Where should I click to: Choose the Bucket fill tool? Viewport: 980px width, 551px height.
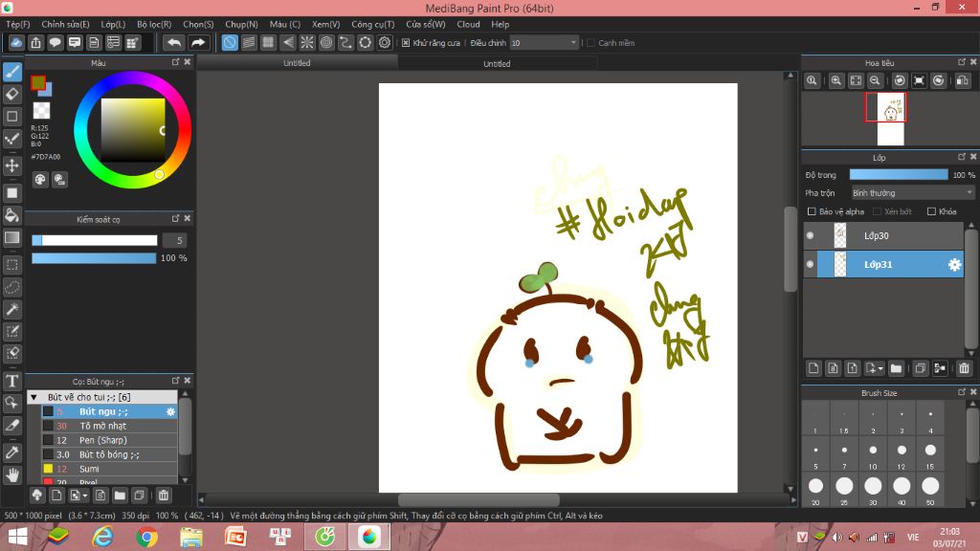[x=12, y=215]
